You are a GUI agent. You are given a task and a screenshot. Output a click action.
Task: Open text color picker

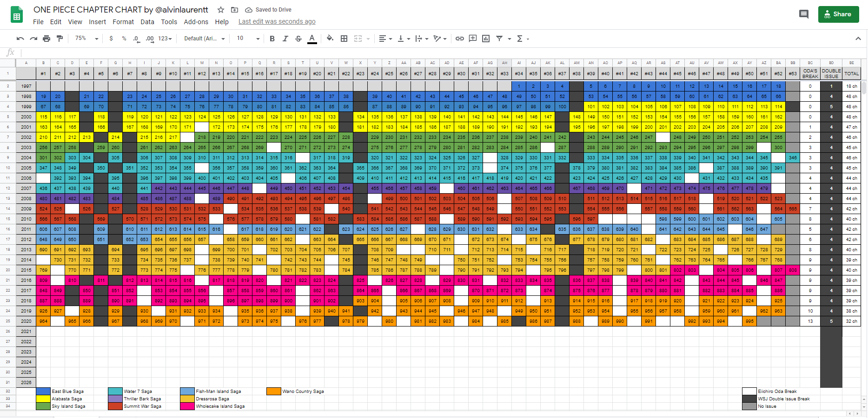(x=312, y=39)
